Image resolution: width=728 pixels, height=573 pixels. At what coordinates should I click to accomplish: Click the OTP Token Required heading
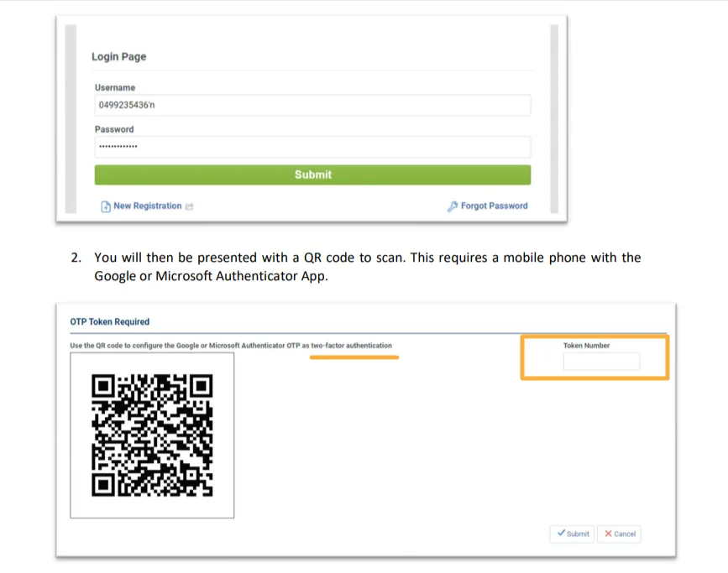pyautogui.click(x=109, y=322)
